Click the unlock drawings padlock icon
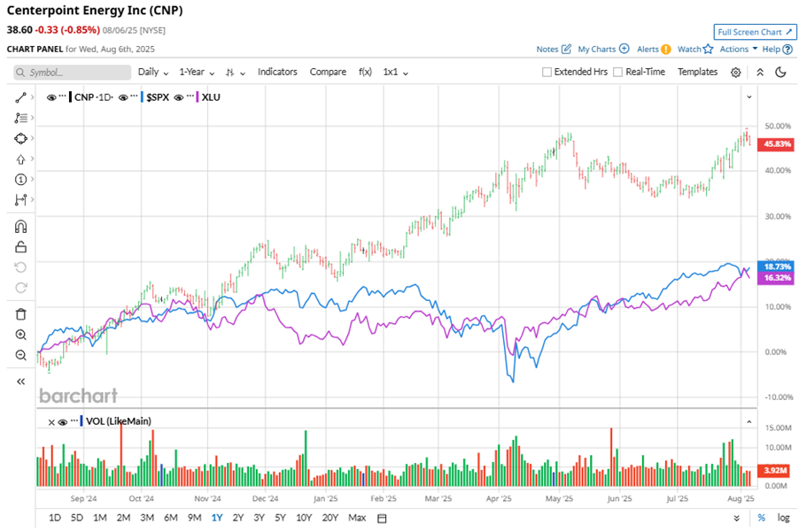The width and height of the screenshot is (799, 532). tap(20, 247)
